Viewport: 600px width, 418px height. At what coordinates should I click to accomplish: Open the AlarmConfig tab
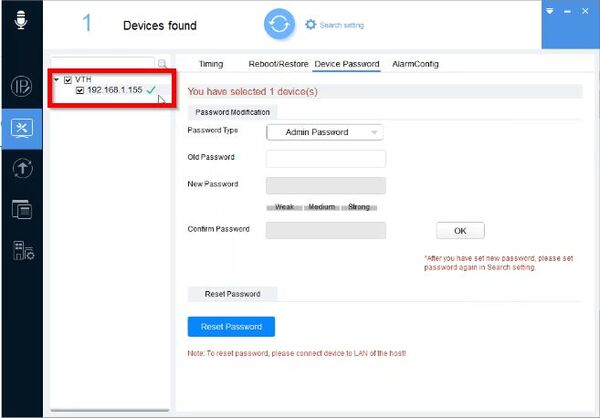click(x=415, y=64)
